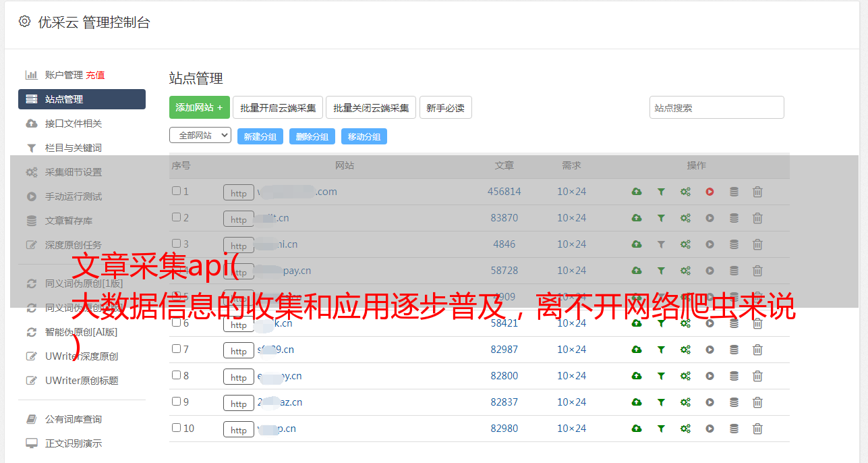This screenshot has width=868, height=463.
Task: Click the 新建分组 button
Action: 260,136
